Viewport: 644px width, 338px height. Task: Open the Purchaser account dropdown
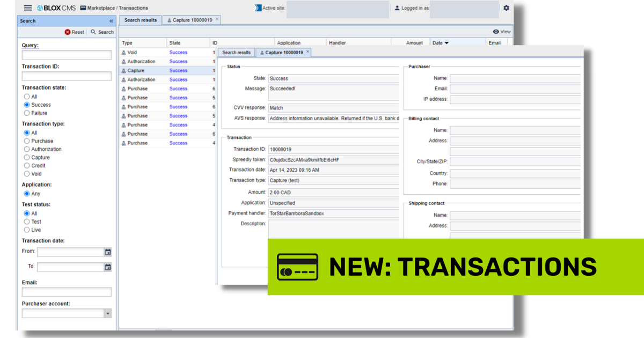coord(108,313)
